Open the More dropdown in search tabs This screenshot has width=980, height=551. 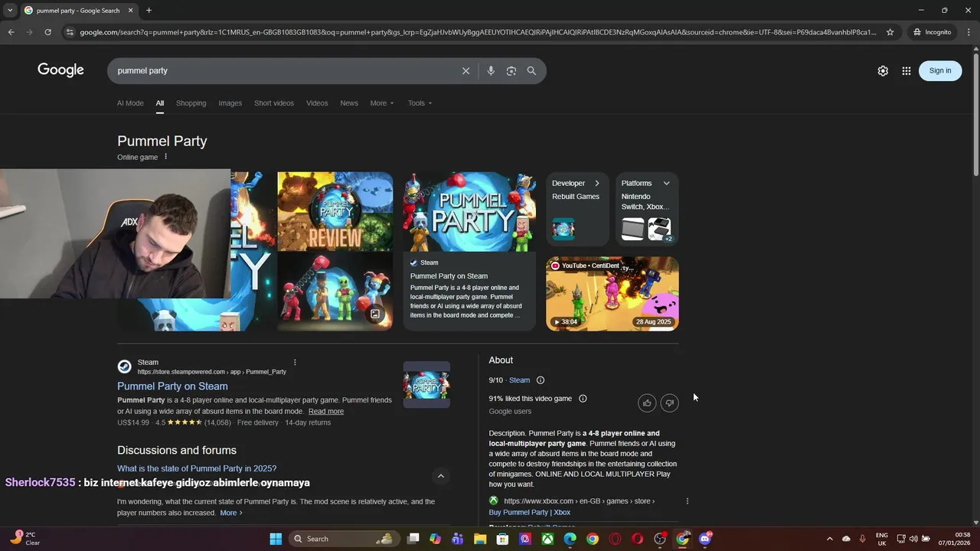(382, 103)
